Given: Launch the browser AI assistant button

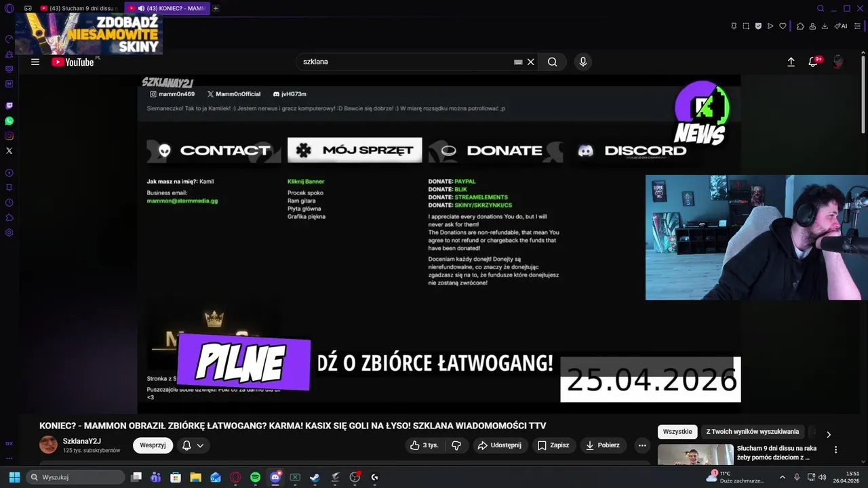Looking at the screenshot, I should coord(840,26).
